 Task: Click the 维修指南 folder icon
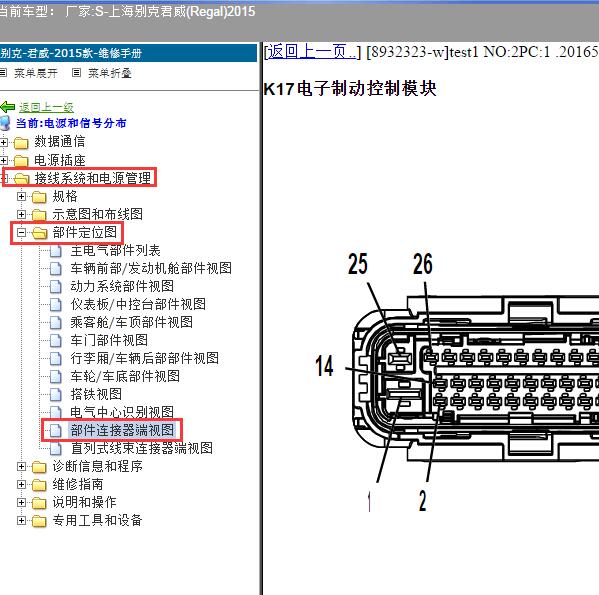pos(39,485)
